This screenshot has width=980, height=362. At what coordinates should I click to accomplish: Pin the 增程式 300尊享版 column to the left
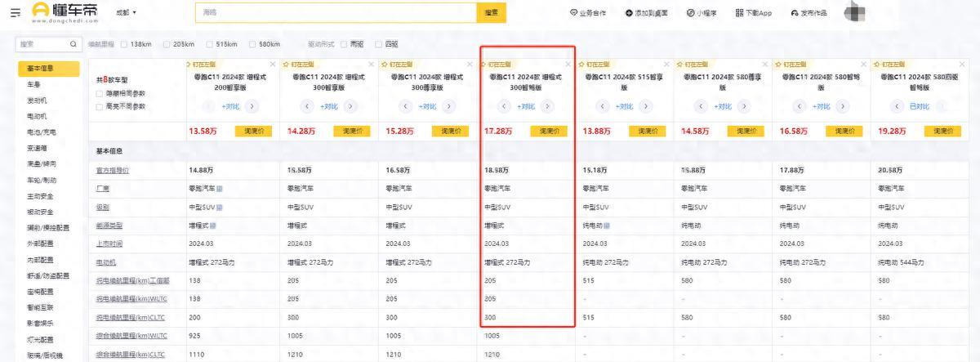[396, 64]
